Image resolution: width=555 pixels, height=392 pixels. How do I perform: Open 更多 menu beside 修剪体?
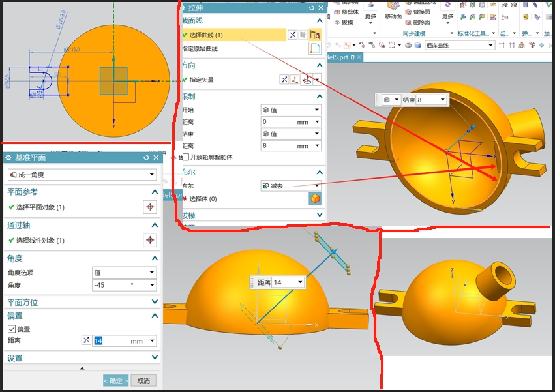(x=370, y=18)
